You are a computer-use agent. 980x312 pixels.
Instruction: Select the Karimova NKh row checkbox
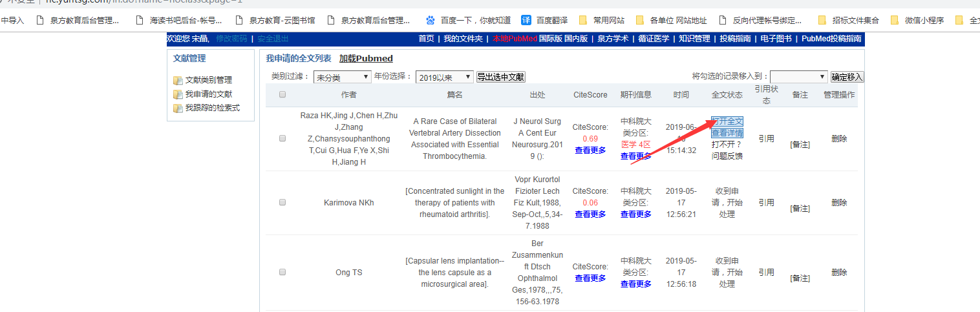pos(282,202)
